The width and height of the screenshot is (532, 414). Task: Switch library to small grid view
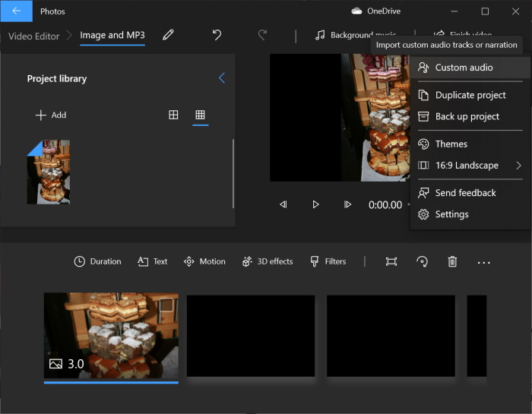(x=200, y=115)
